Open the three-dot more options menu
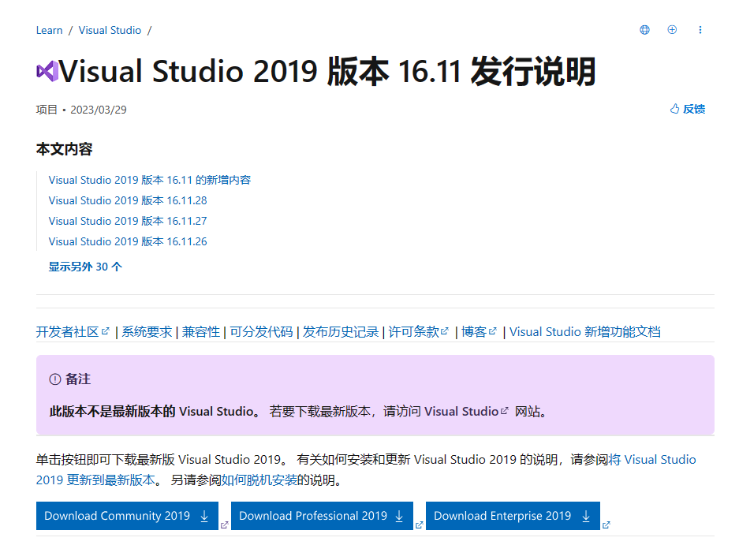The height and width of the screenshot is (560, 739). coord(700,30)
